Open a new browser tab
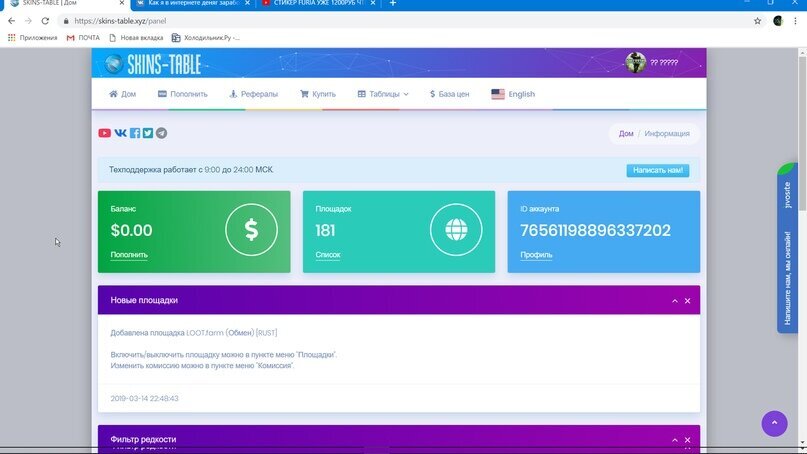The width and height of the screenshot is (807, 454). 393,3
